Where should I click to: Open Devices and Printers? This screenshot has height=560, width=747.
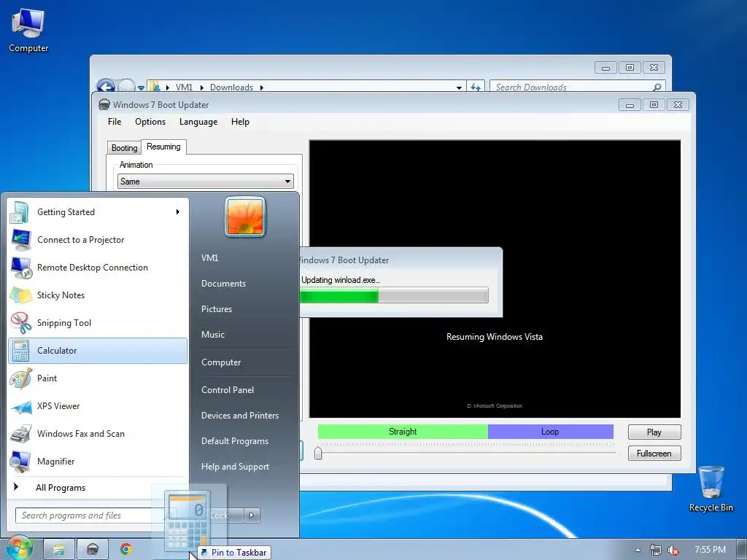(x=239, y=415)
